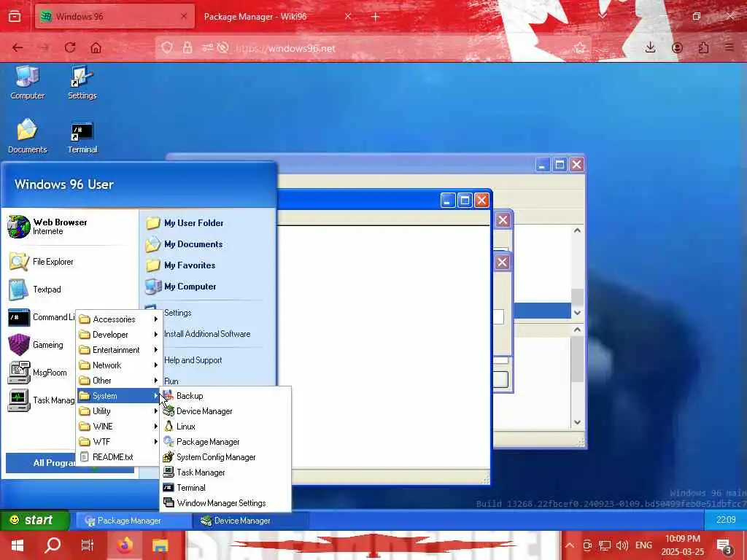747x560 pixels.
Task: Click lower scrollbar down arrow in back window
Action: pyautogui.click(x=578, y=422)
